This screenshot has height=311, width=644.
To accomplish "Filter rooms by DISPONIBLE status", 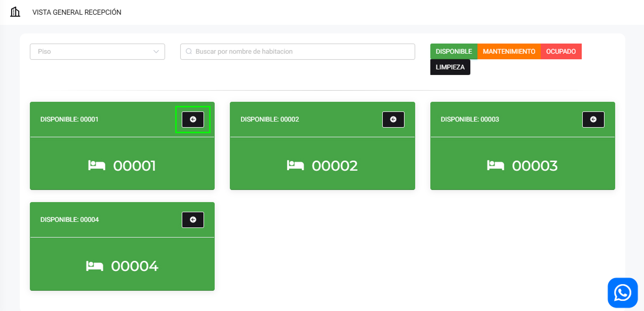I will pyautogui.click(x=454, y=52).
